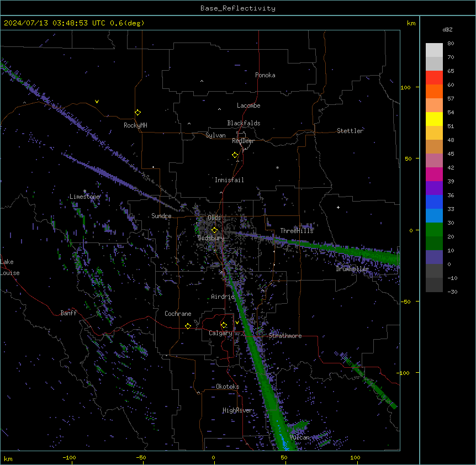This screenshot has width=476, height=465.
Task: Click the Didsbury label
Action: tap(211, 238)
